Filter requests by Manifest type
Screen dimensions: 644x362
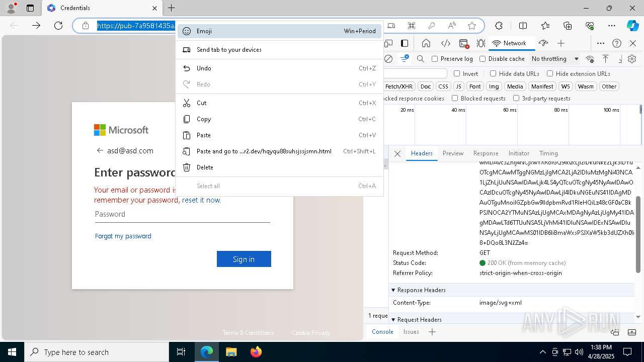coord(542,86)
